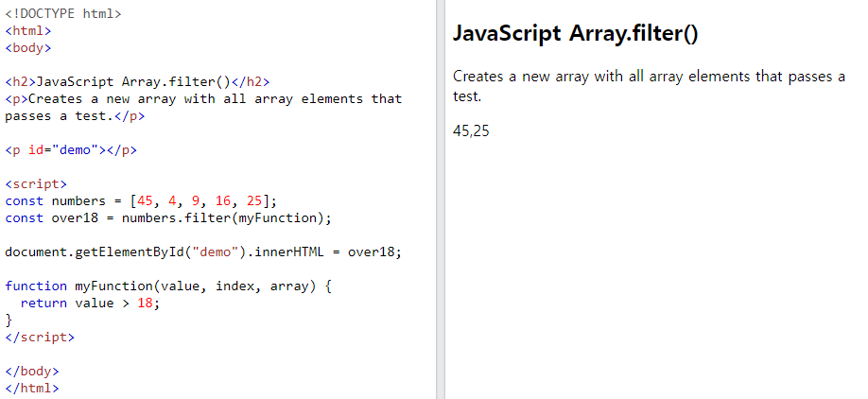Click the closing </html> tag line

32,388
